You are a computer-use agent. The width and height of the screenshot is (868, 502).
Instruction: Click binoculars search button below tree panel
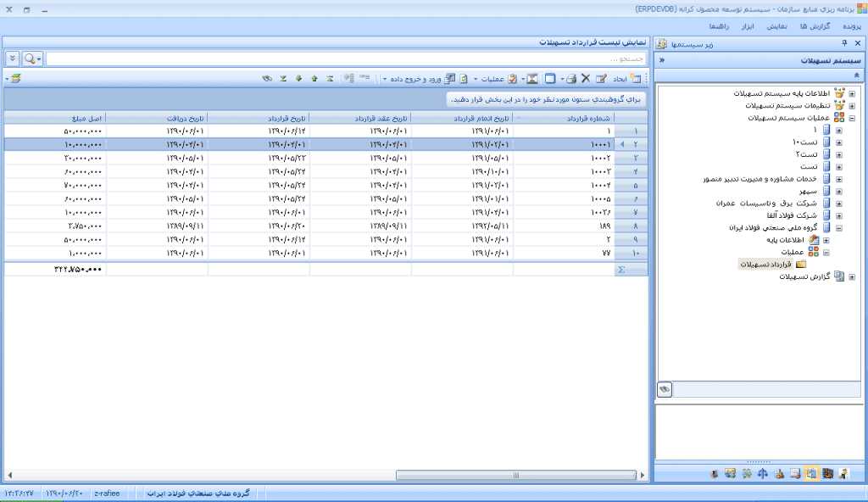point(665,388)
